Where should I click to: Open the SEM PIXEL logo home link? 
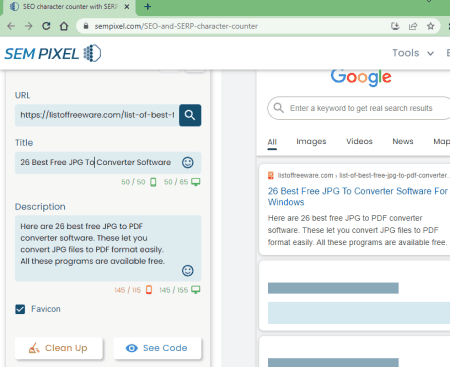point(52,53)
